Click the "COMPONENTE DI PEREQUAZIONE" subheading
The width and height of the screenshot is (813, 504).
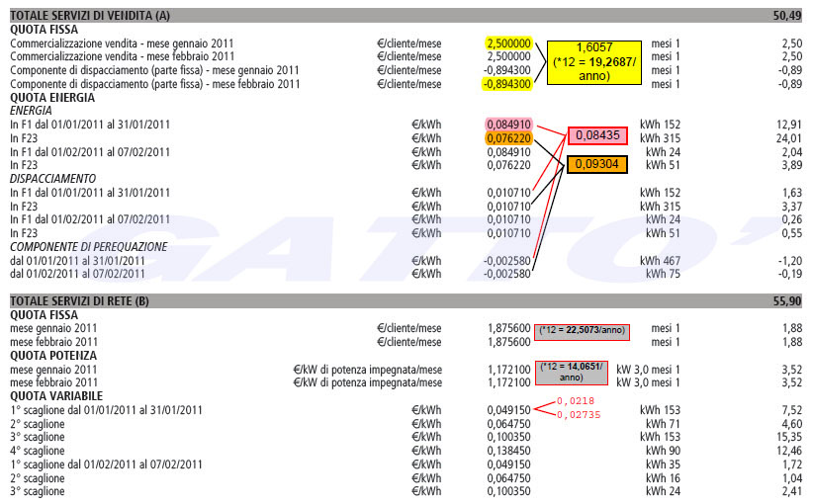(89, 247)
